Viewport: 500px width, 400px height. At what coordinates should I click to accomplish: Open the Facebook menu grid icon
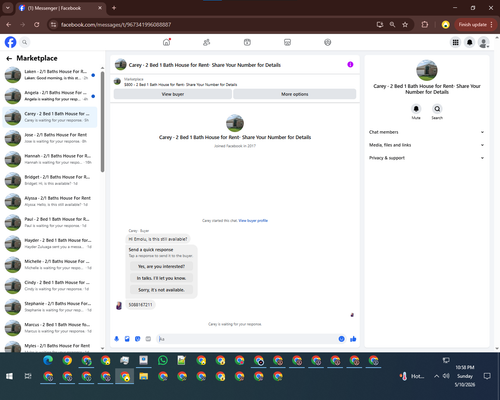pos(455,42)
